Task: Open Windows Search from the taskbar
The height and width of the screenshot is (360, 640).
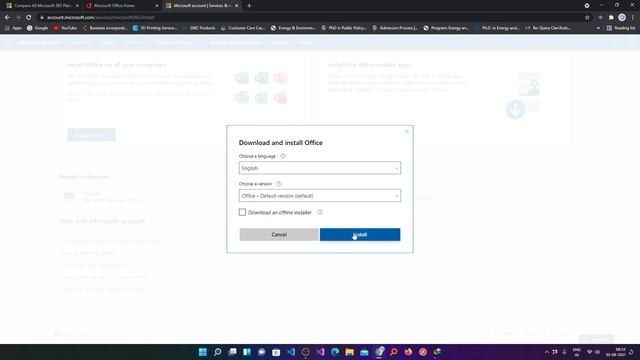Action: click(x=218, y=352)
